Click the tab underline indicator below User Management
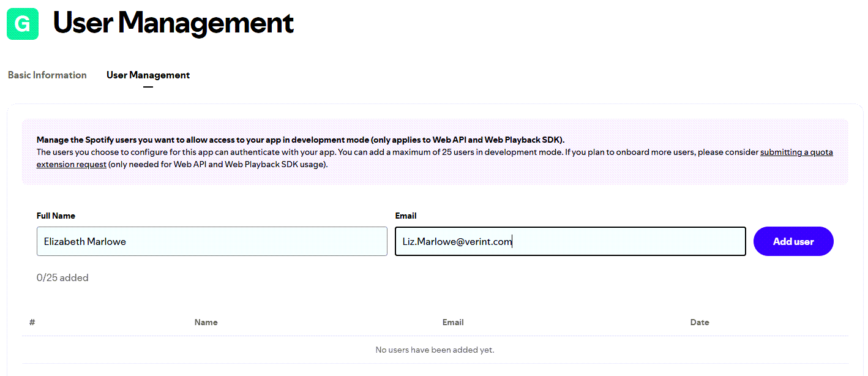The height and width of the screenshot is (376, 868). point(148,86)
